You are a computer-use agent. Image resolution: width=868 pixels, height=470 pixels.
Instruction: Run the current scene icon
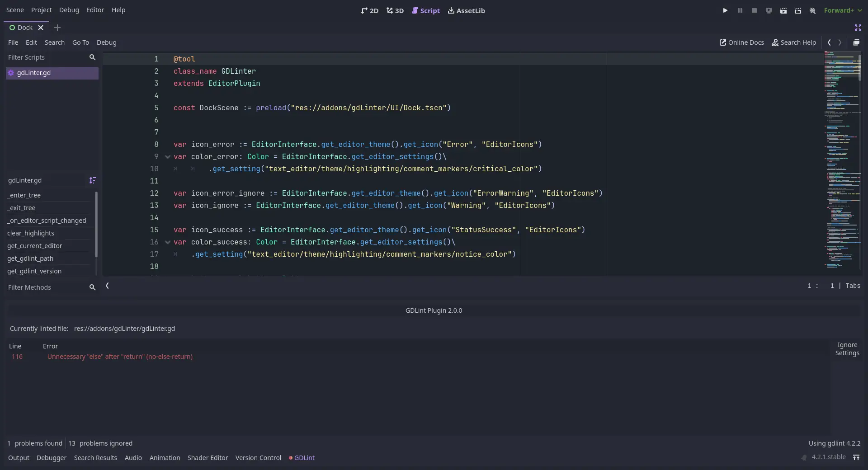point(783,10)
